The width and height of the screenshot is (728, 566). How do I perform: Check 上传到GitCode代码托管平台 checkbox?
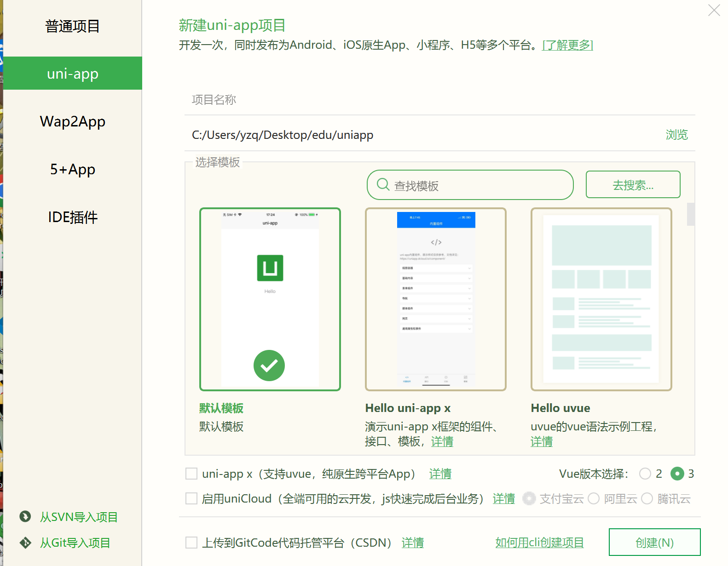[191, 543]
